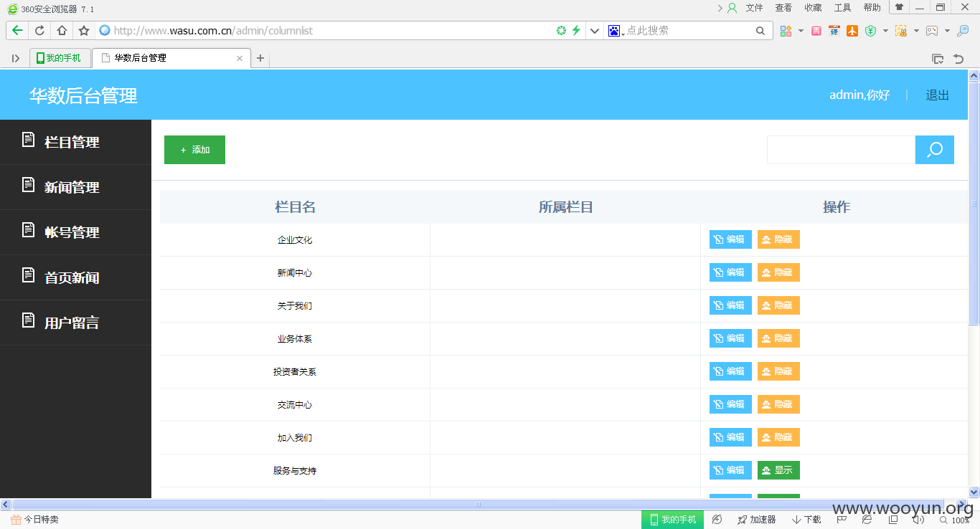Image resolution: width=980 pixels, height=529 pixels.
Task: Click 加速器 rocket in status bar
Action: click(x=756, y=520)
